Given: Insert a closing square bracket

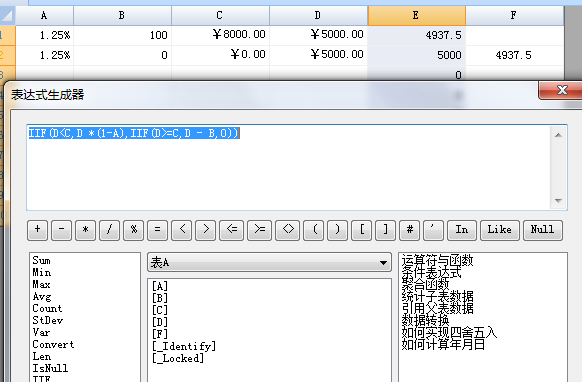Looking at the screenshot, I should (386, 230).
